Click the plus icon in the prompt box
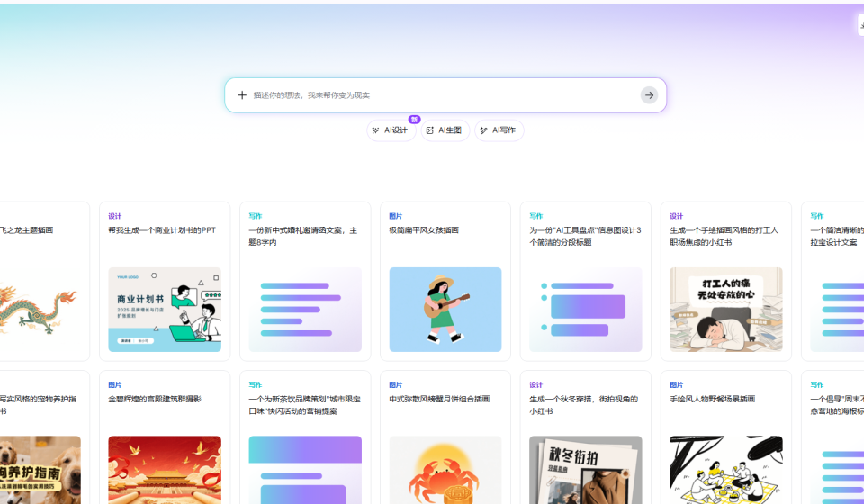864x504 pixels. pos(242,95)
